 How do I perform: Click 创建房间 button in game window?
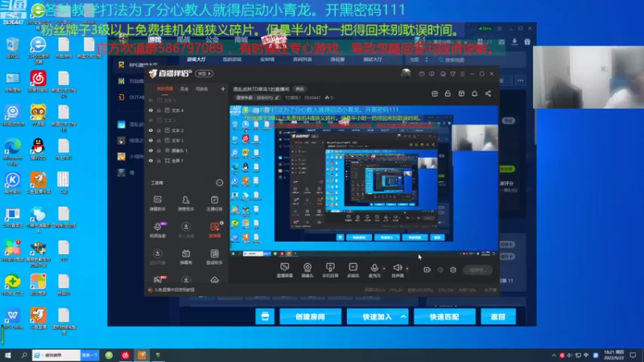(x=311, y=317)
